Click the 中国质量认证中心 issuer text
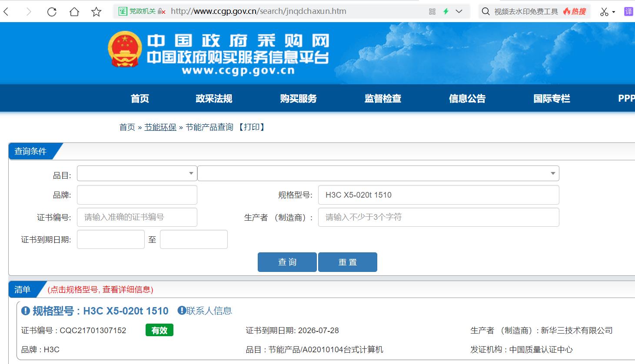The width and height of the screenshot is (635, 364). (541, 350)
